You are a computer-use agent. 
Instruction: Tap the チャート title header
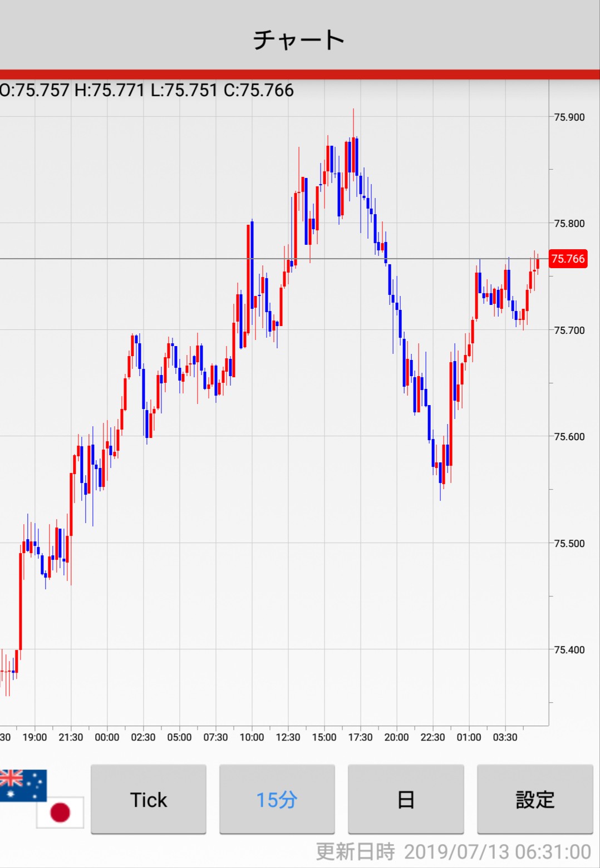(x=299, y=40)
